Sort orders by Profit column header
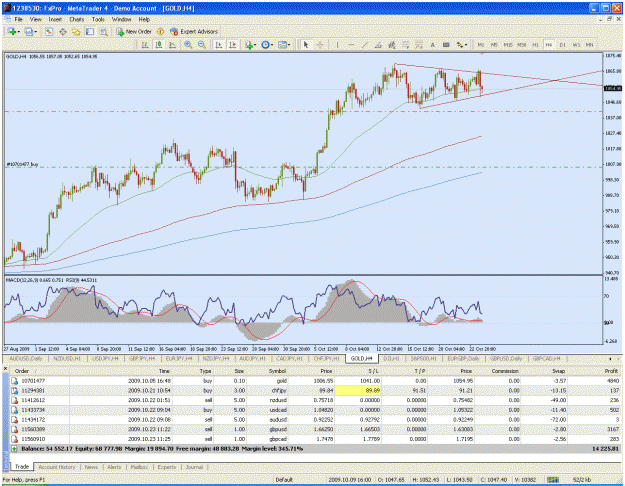625x486 pixels. click(611, 371)
